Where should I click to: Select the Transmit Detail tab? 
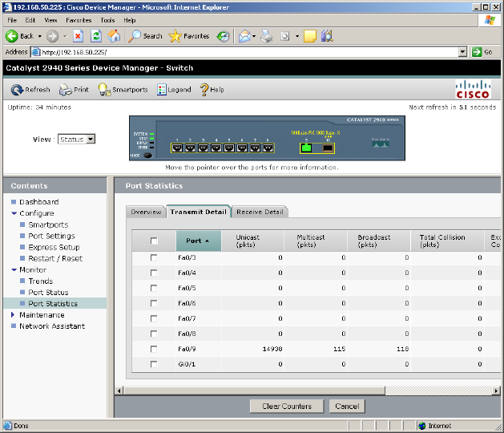coord(199,212)
